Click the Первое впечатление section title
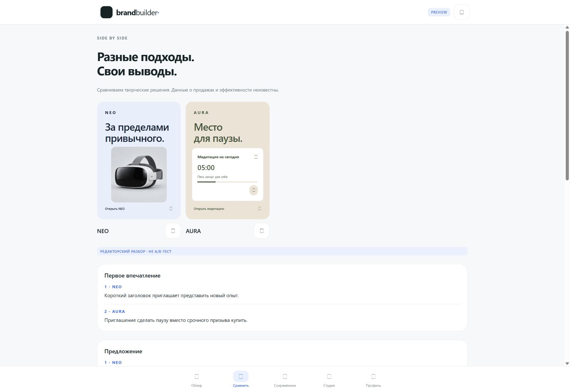 [x=133, y=275]
